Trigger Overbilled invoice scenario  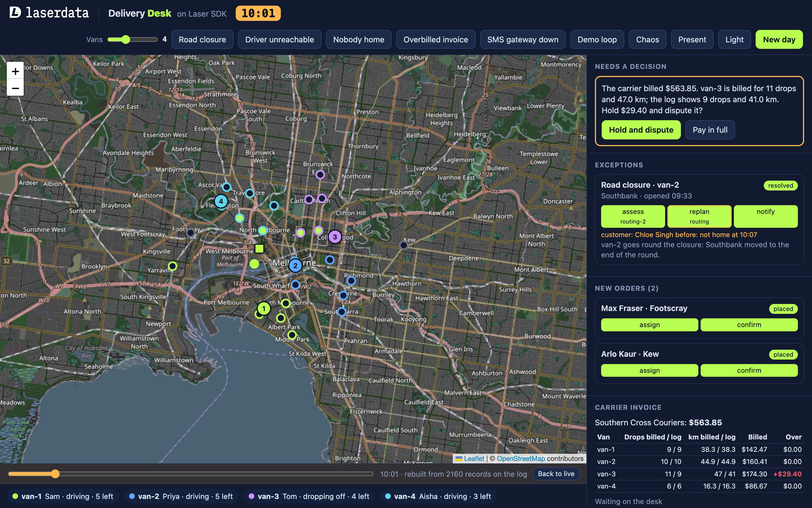(436, 40)
